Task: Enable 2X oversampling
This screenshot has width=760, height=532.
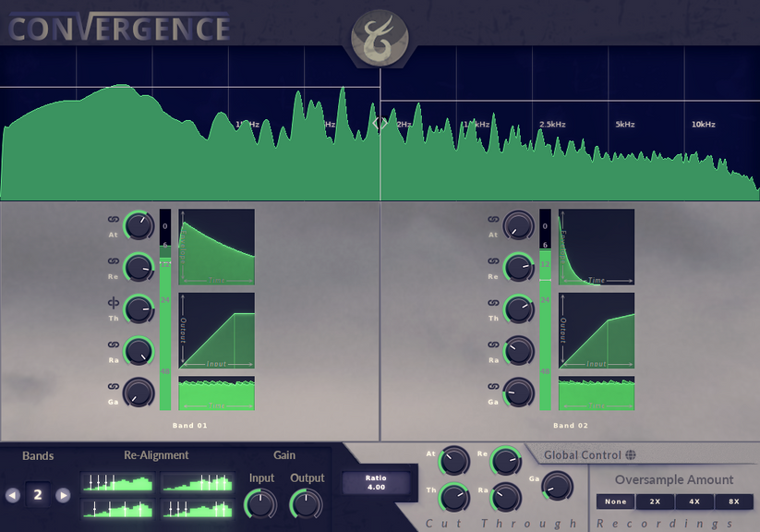Action: point(656,501)
